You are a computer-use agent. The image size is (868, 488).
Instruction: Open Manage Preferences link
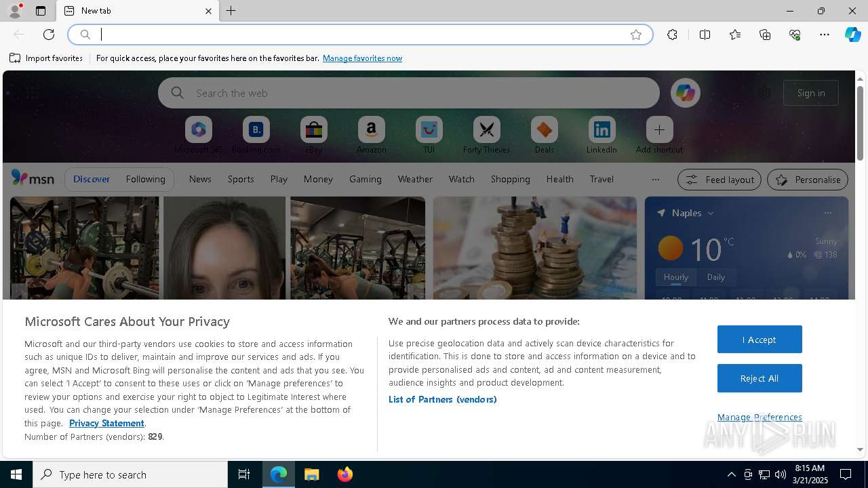759,417
